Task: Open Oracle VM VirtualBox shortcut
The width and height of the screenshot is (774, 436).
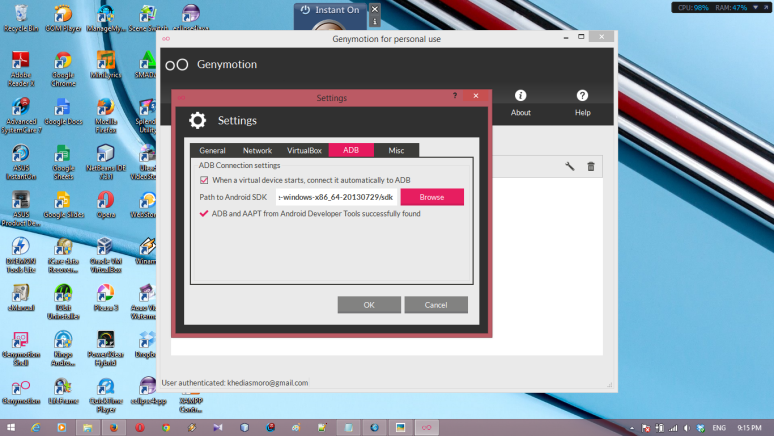Action: pos(106,255)
